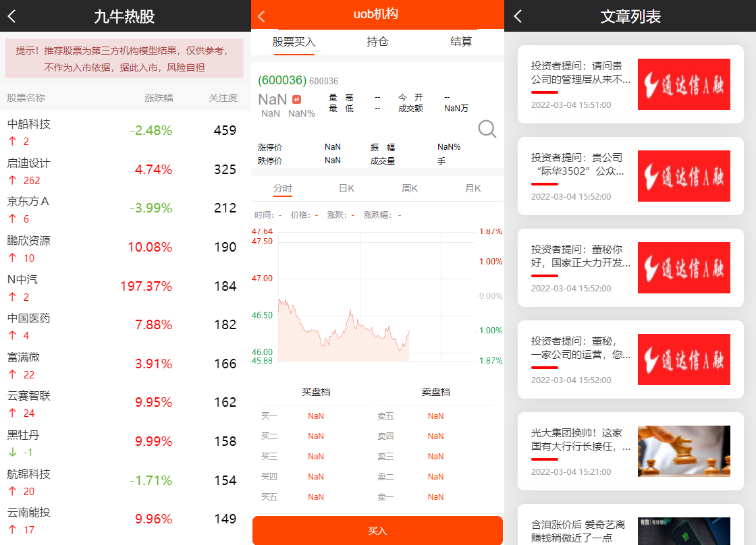Select the 周K chart tab

click(x=409, y=188)
